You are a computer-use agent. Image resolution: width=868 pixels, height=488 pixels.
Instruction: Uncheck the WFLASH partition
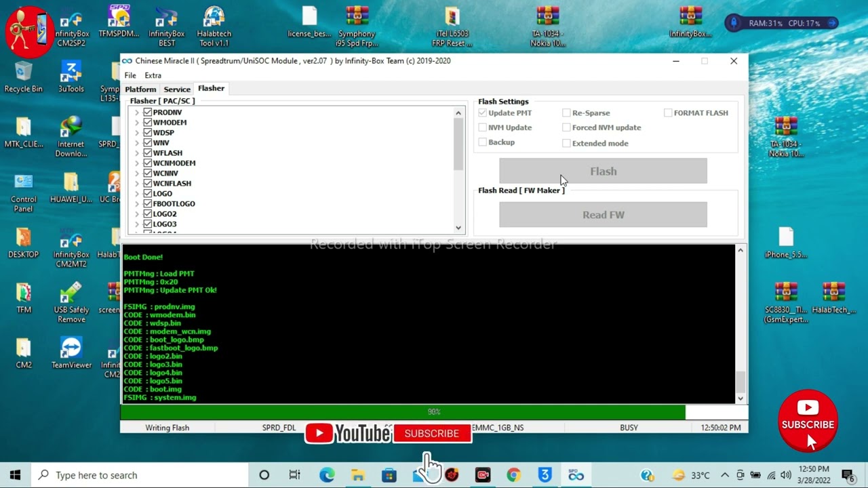(147, 153)
